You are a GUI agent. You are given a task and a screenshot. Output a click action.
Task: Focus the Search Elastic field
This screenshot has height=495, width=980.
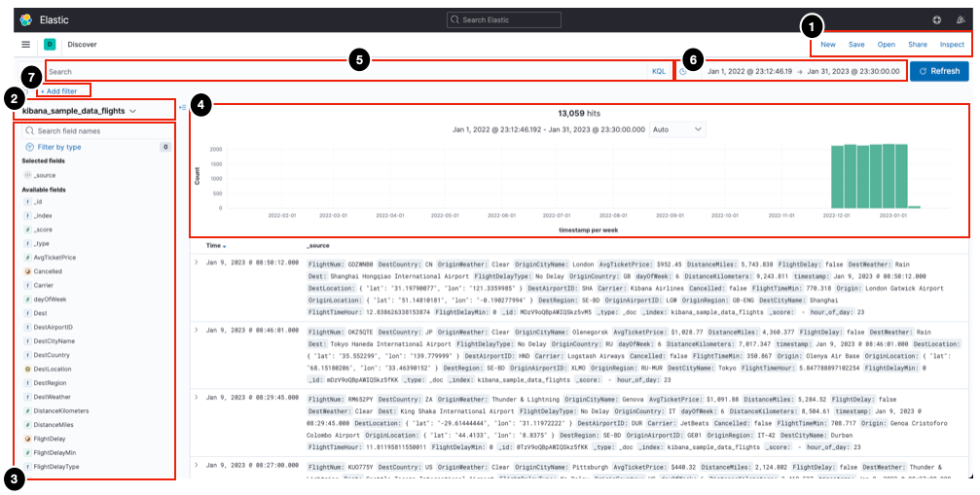click(504, 20)
